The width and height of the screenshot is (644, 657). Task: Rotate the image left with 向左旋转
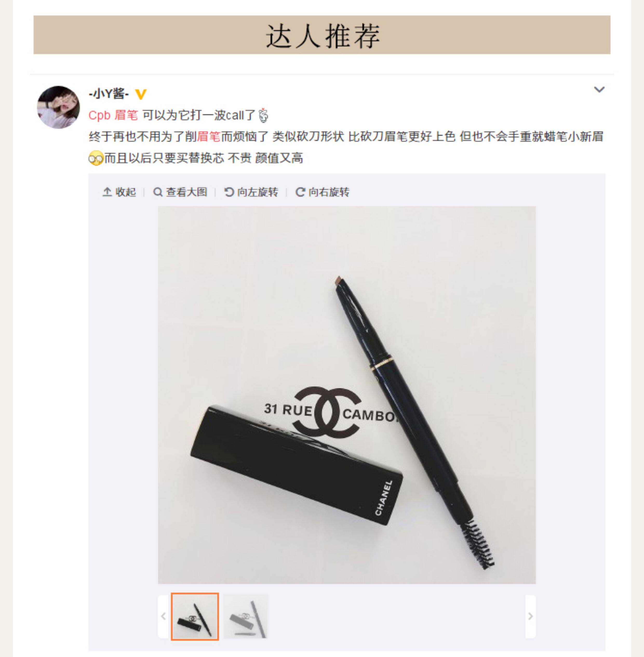pyautogui.click(x=251, y=192)
